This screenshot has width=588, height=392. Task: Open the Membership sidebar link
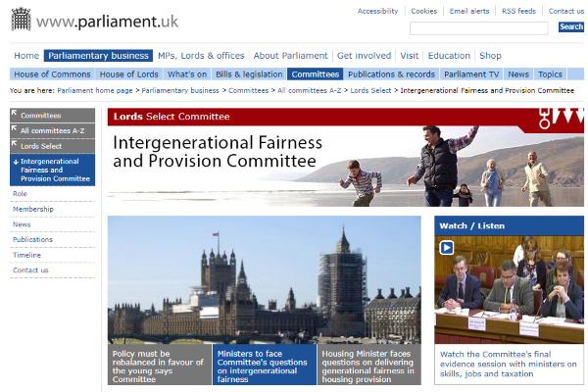click(33, 209)
